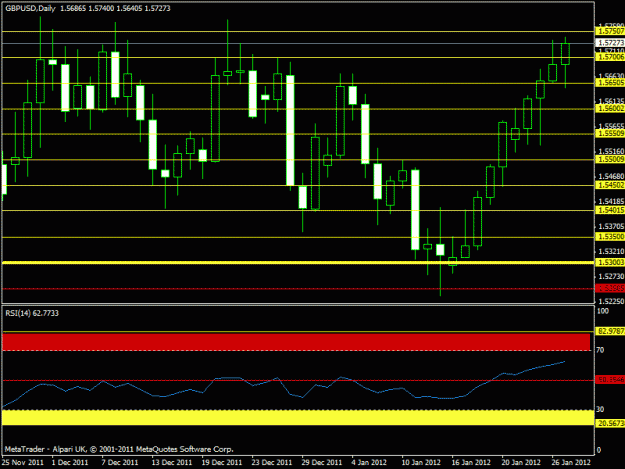Click the 1.56135 price axis value
Screen dimensions: 625x469
pos(611,101)
